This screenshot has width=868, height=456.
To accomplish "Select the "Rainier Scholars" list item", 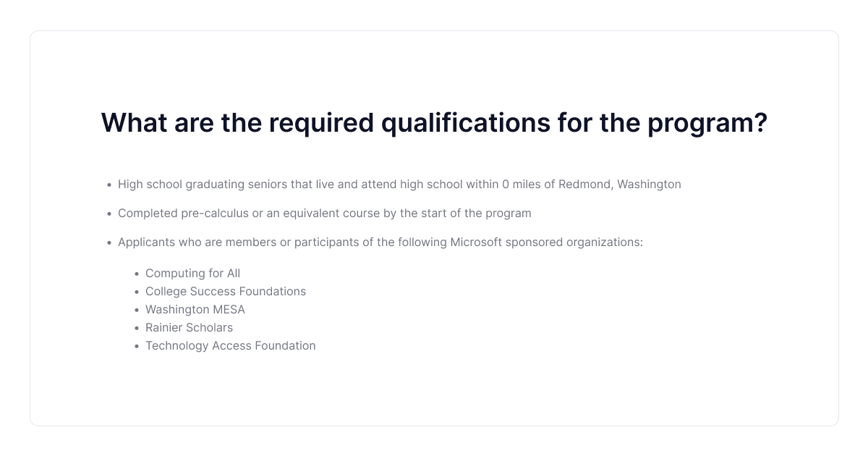I will tap(189, 327).
